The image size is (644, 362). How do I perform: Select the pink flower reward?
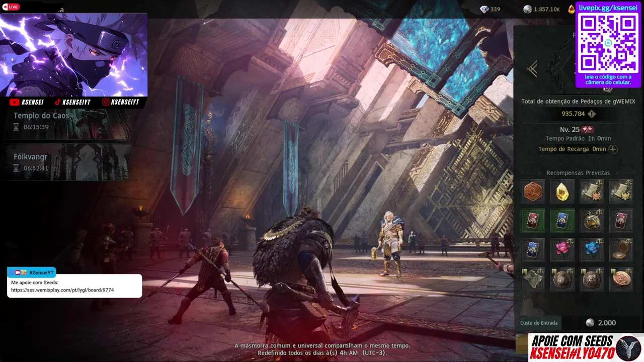tap(562, 250)
